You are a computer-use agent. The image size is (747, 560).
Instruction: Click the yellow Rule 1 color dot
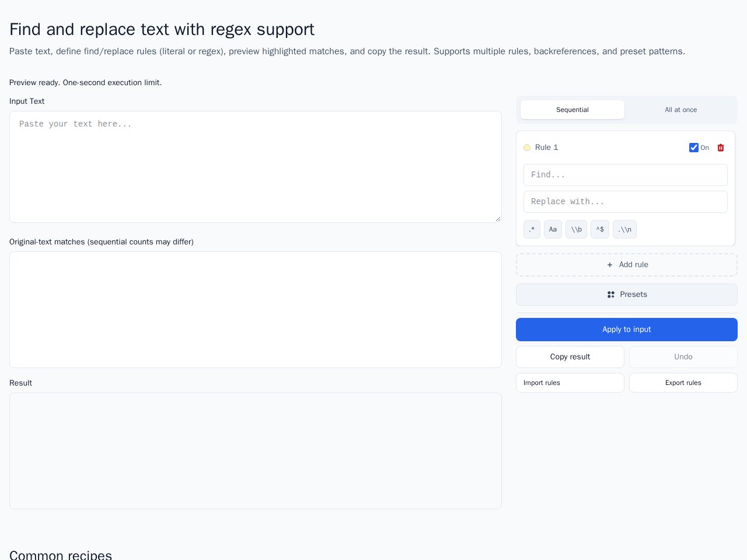click(527, 148)
